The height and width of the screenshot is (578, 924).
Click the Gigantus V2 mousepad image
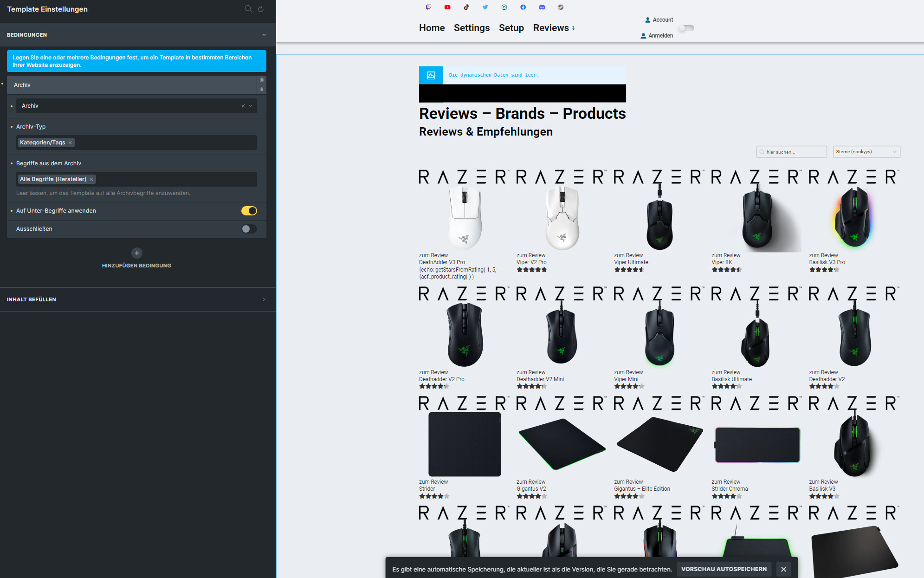[562, 444]
